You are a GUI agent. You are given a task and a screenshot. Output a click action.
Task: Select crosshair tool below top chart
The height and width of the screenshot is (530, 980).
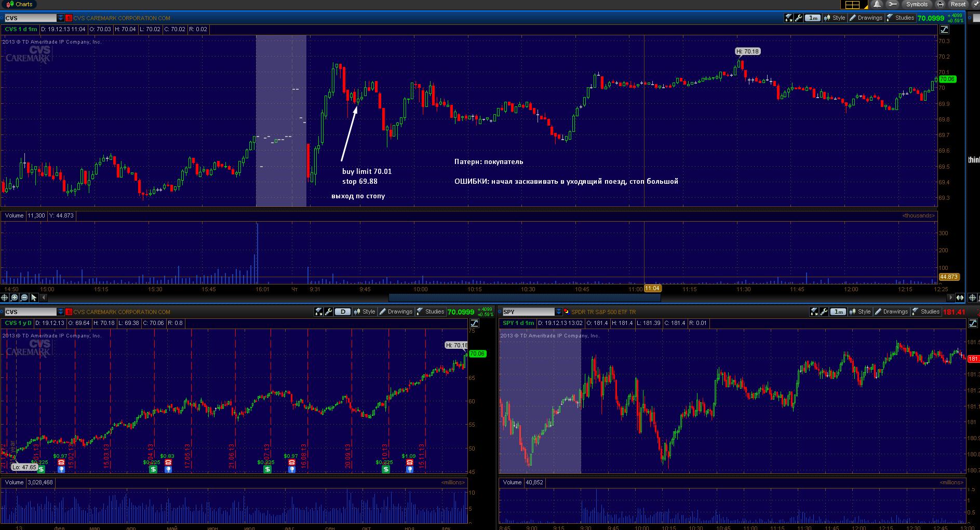pyautogui.click(x=5, y=297)
